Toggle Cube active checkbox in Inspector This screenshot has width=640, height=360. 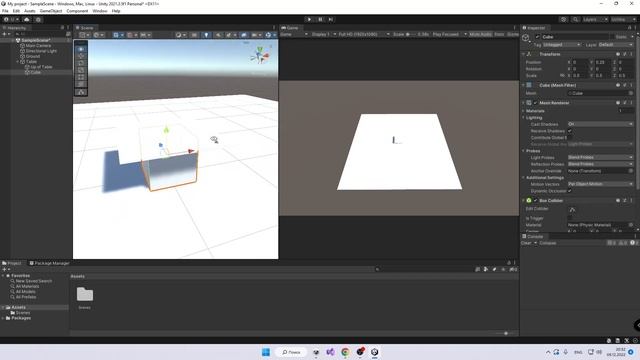click(x=537, y=37)
